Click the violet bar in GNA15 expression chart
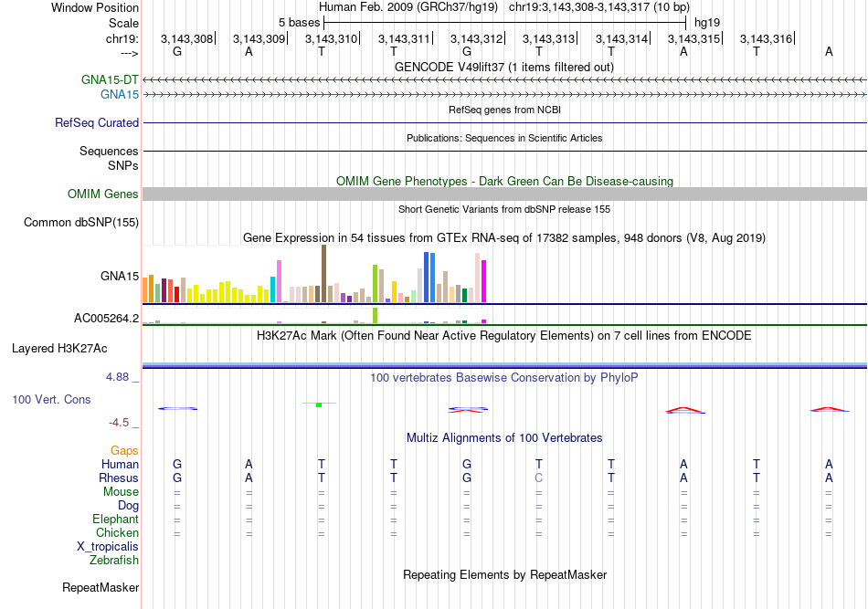This screenshot has width=868, height=609. 279,281
